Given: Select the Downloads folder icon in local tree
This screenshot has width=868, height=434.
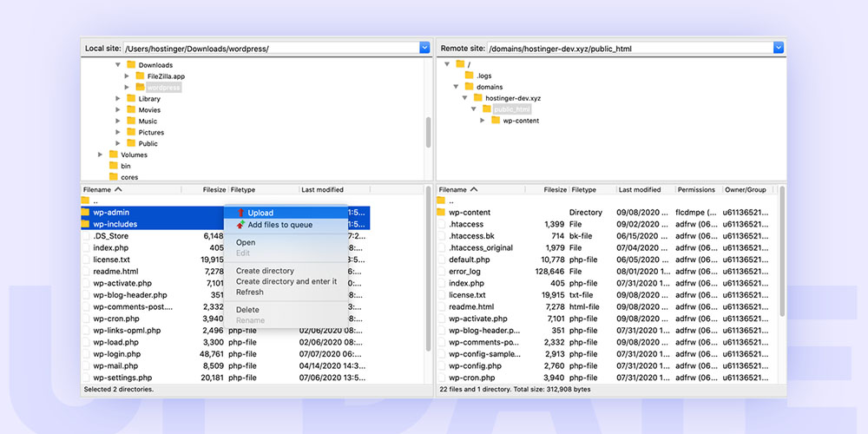Looking at the screenshot, I should [131, 65].
